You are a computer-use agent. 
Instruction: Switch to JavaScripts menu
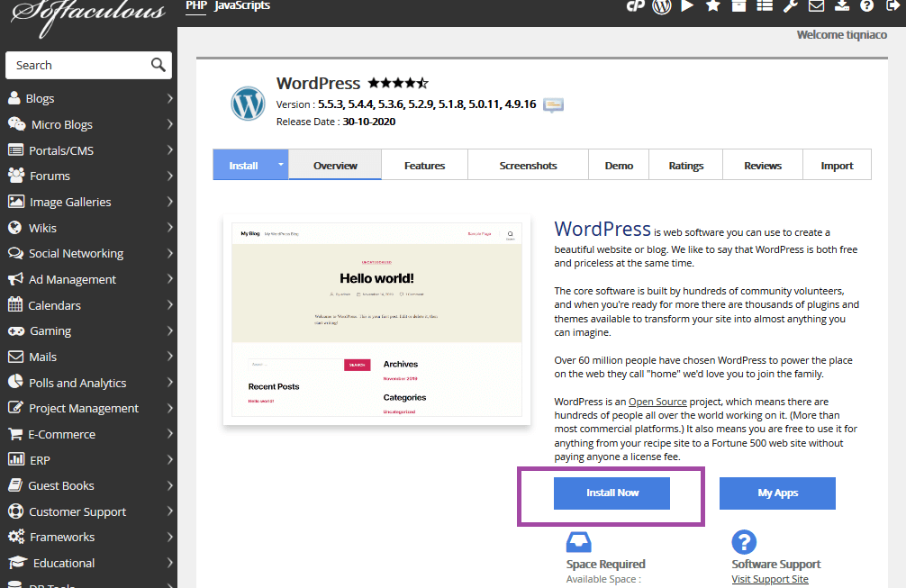242,5
